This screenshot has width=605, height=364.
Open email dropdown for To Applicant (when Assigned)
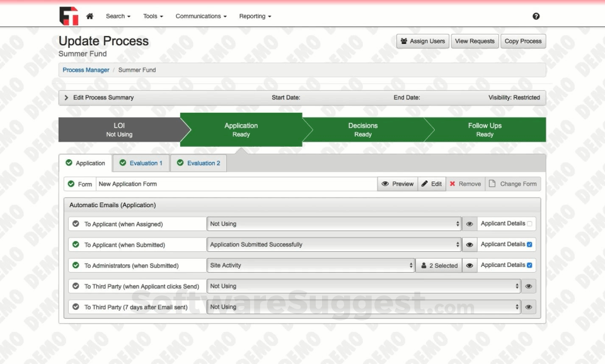[334, 224]
